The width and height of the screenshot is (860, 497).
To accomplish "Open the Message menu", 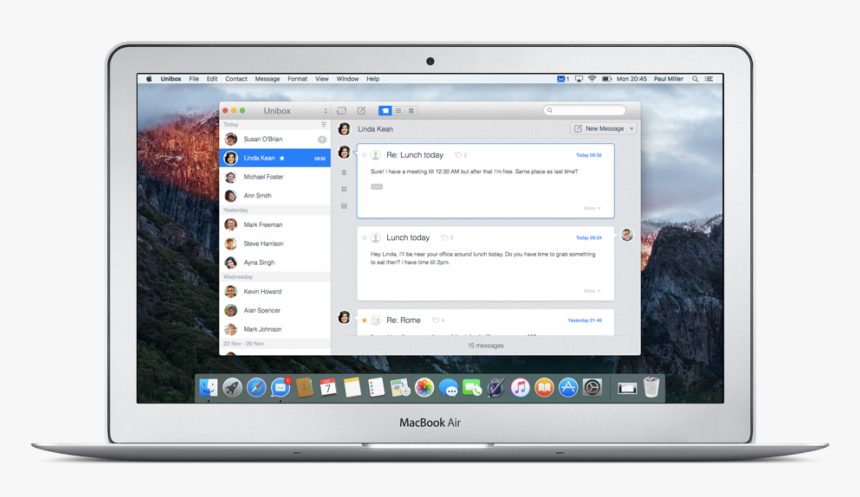I will 267,79.
